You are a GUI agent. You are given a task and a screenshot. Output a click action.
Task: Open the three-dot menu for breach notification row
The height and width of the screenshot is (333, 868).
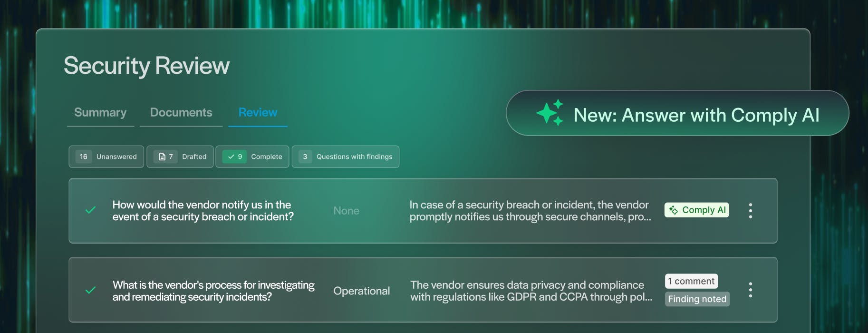(750, 211)
